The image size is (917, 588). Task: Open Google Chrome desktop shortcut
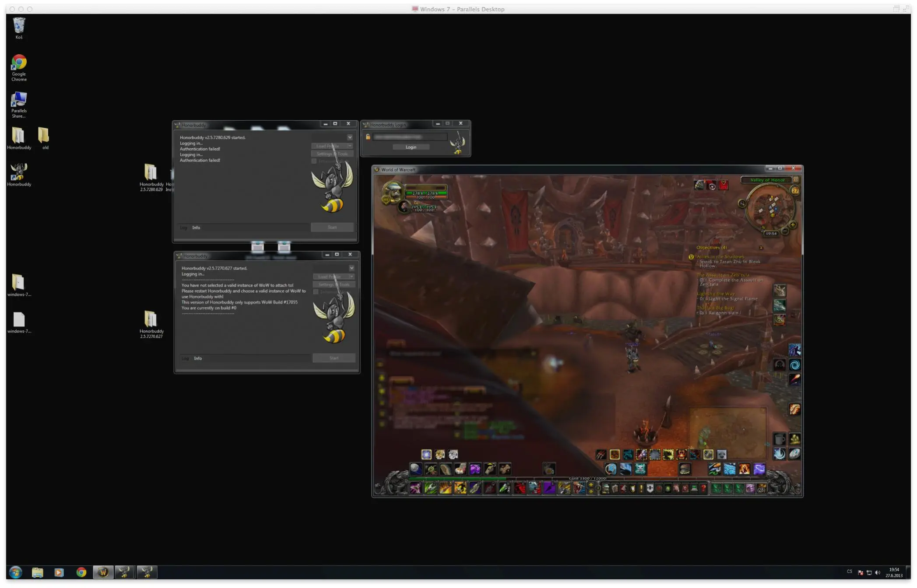pyautogui.click(x=19, y=67)
